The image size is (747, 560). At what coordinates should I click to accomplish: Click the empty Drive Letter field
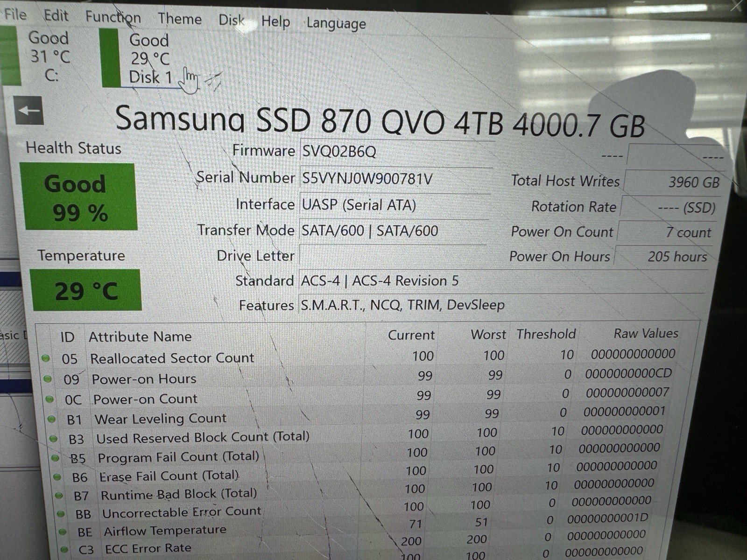click(392, 256)
